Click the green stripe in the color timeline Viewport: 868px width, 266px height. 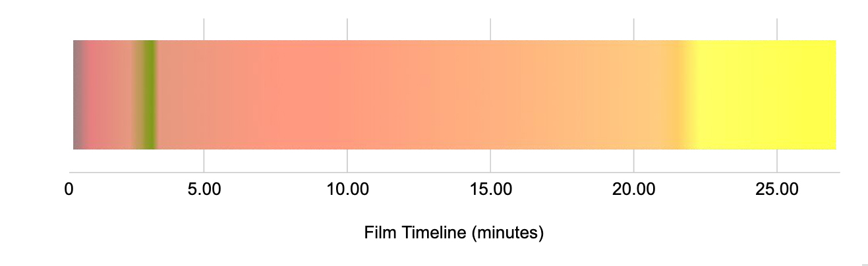150,95
